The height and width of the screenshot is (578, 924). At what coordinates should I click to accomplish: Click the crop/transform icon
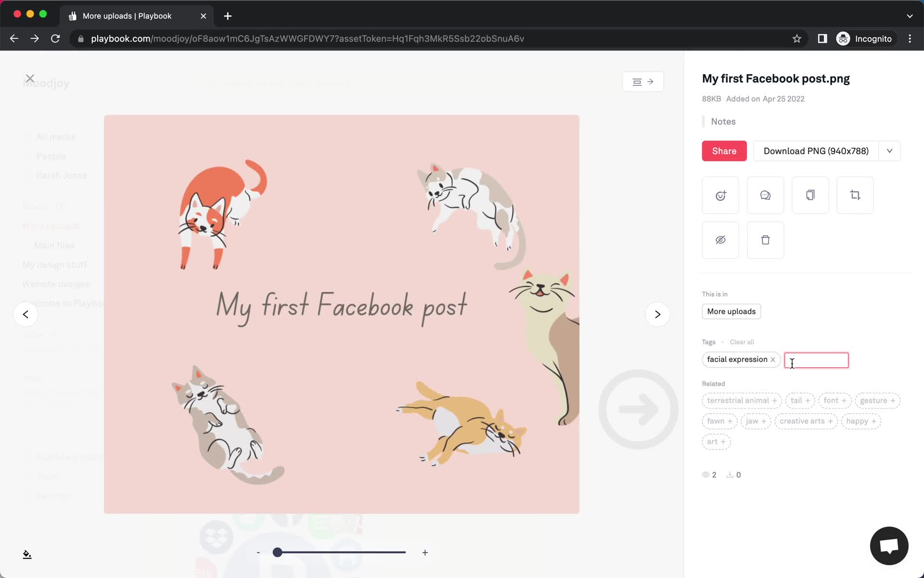coord(856,195)
